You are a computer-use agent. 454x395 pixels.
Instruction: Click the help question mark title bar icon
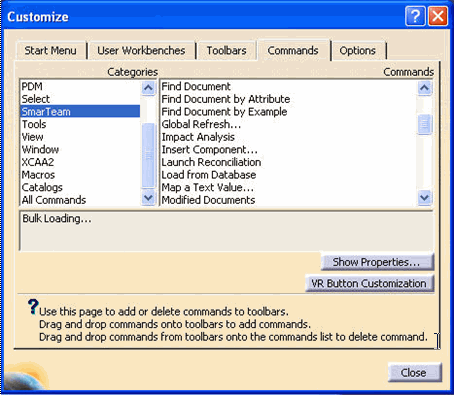(415, 16)
